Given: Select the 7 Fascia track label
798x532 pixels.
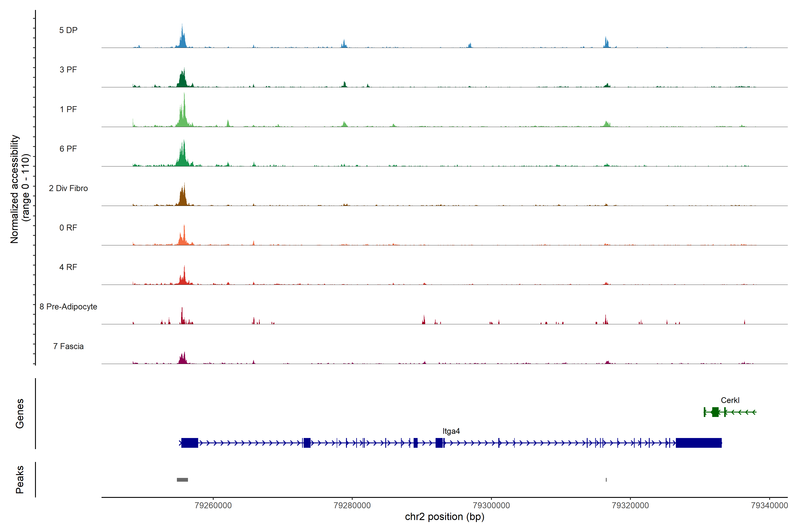Looking at the screenshot, I should coord(68,346).
